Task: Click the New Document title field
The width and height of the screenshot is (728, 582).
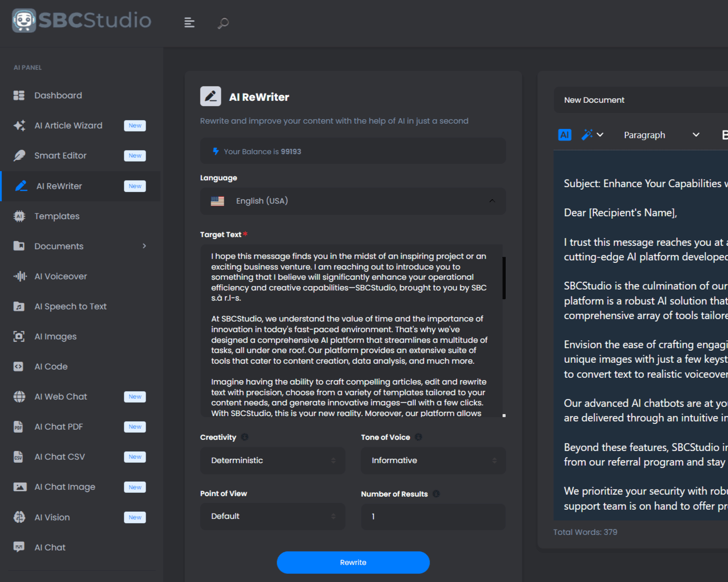Action: [x=641, y=100]
